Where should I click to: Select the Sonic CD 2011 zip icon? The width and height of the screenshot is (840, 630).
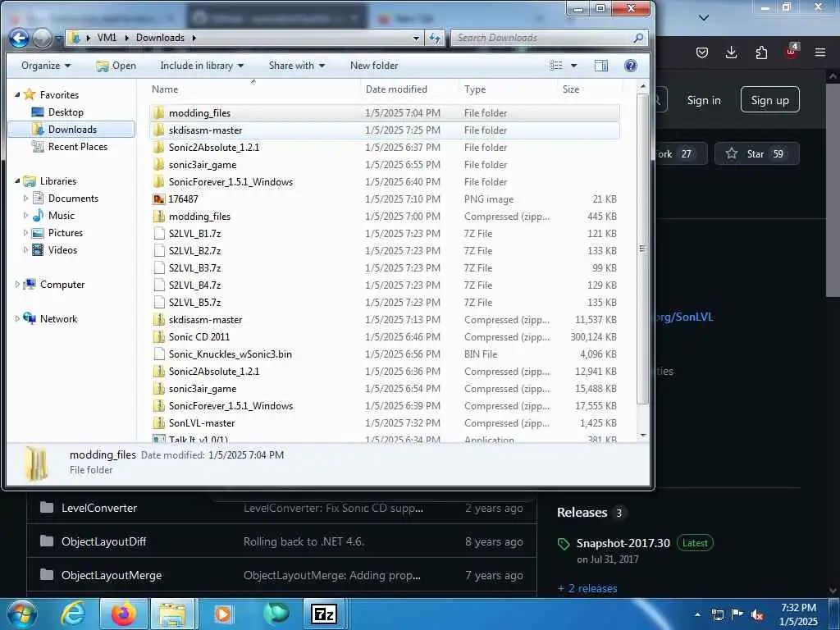[158, 337]
